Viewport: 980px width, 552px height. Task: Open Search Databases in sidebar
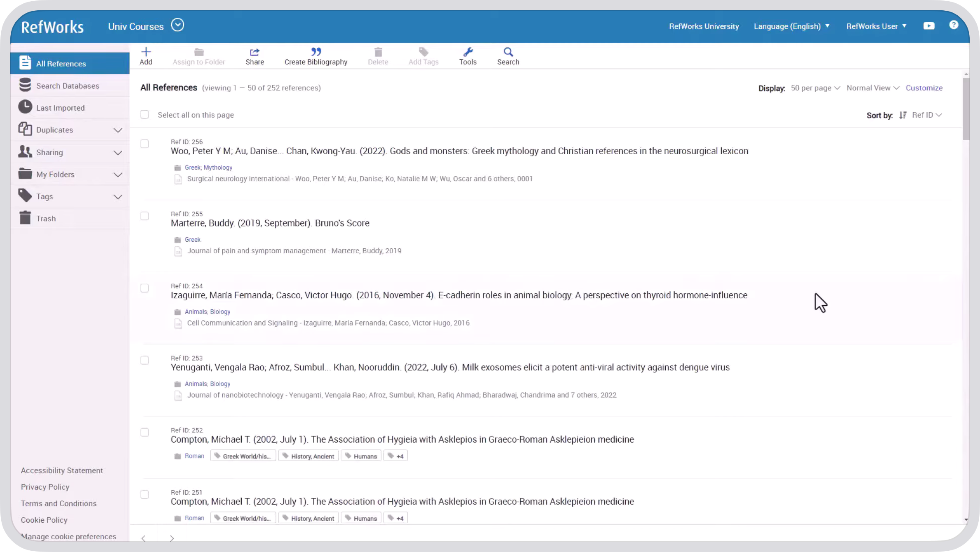pyautogui.click(x=67, y=86)
